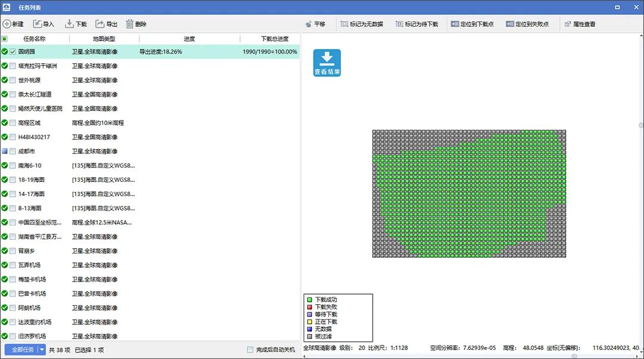Check the 塔克拉玛干绿洲 task checkbox
The height and width of the screenshot is (359, 644).
(x=13, y=66)
